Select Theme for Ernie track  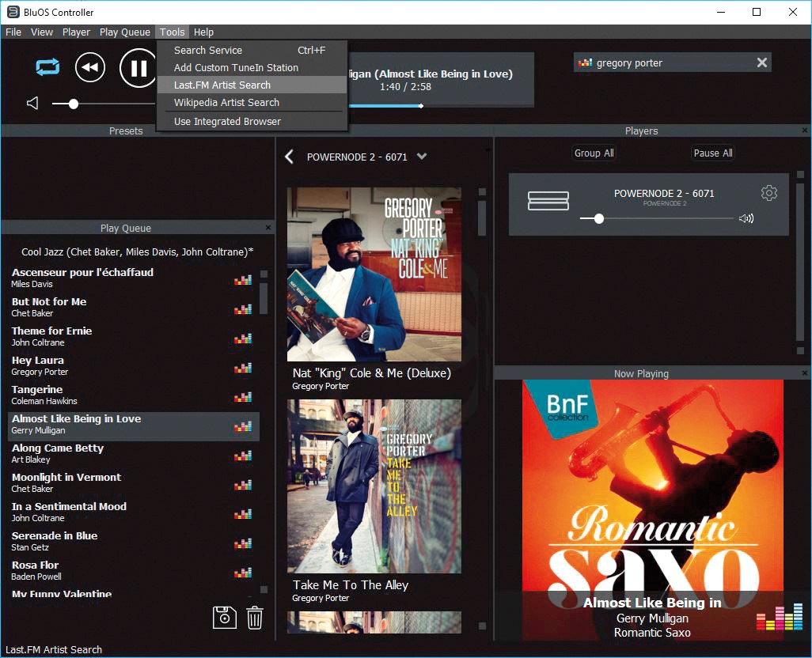point(134,336)
